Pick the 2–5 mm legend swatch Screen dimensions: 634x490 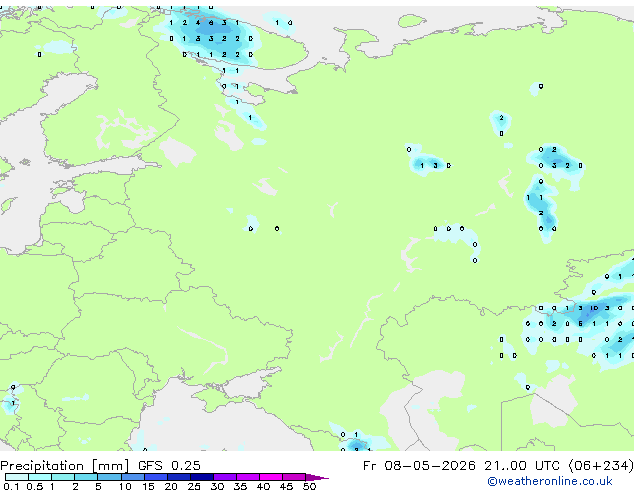tap(86, 477)
